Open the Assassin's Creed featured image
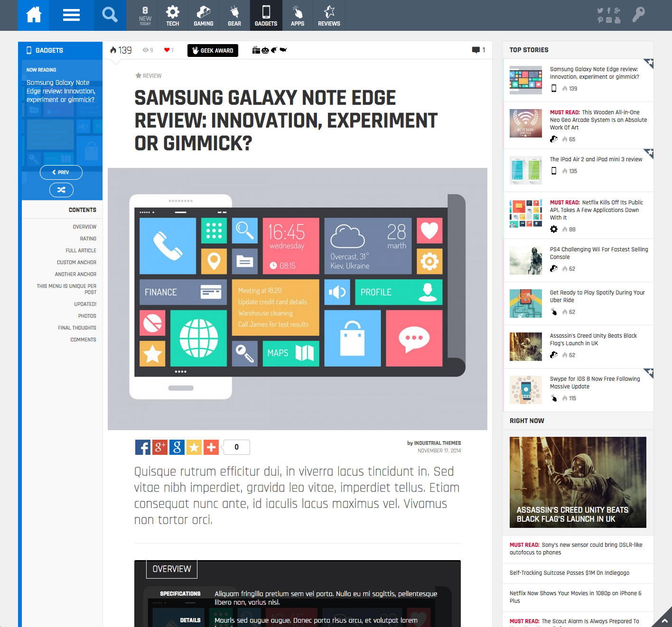The image size is (672, 627). (x=578, y=482)
